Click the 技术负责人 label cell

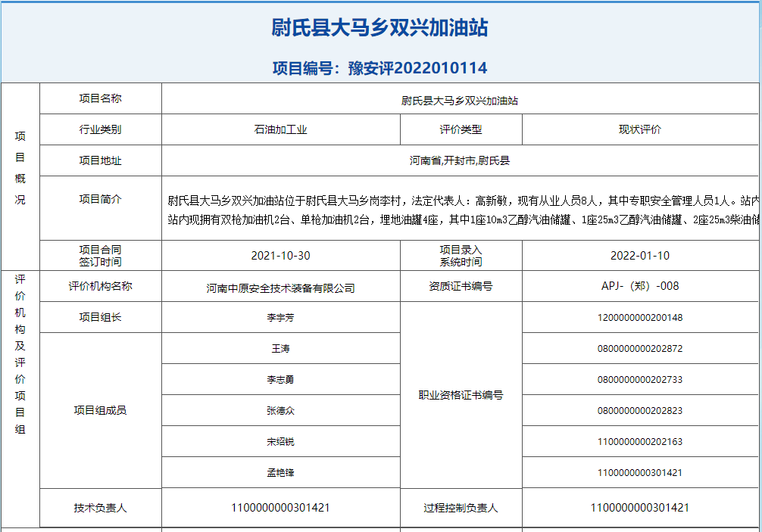click(101, 508)
